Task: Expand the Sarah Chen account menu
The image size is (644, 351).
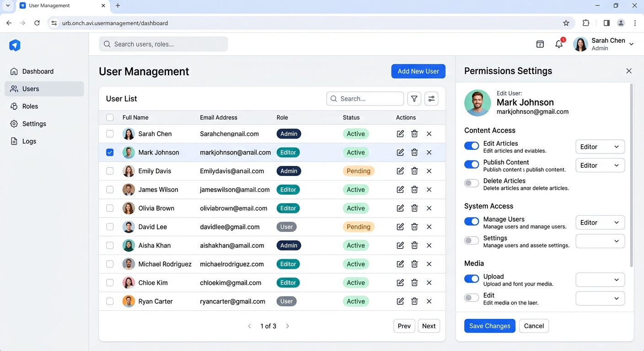Action: (x=631, y=44)
